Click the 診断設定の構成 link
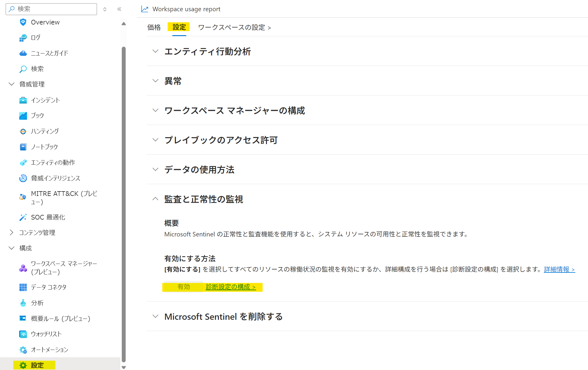588x370 pixels. click(231, 287)
